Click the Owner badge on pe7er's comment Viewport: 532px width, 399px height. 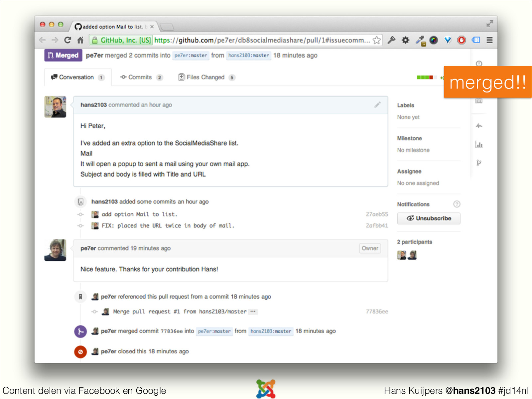tap(370, 248)
